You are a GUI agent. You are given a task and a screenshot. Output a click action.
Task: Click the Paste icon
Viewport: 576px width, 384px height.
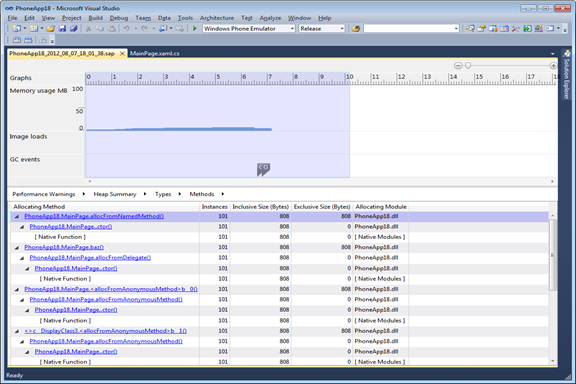[111, 28]
